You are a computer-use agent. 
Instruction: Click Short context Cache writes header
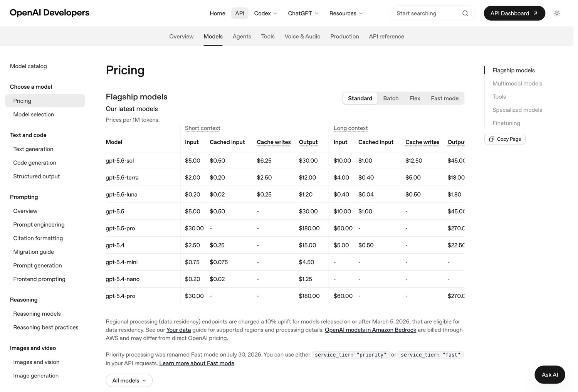(274, 142)
